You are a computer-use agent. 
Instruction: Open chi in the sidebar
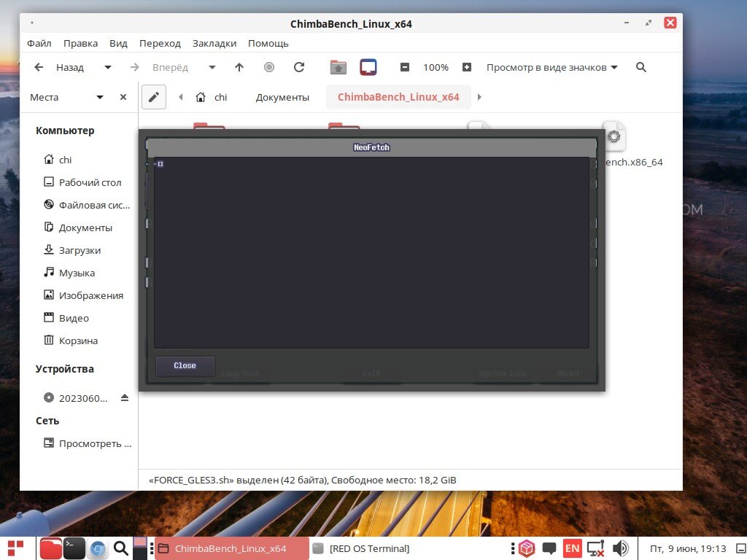[x=58, y=160]
